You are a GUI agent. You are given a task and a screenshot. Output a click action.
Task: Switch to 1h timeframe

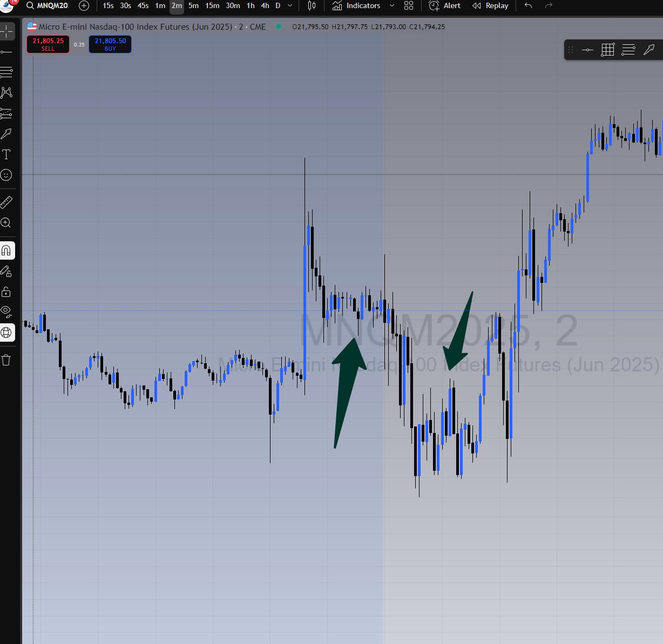pos(251,6)
